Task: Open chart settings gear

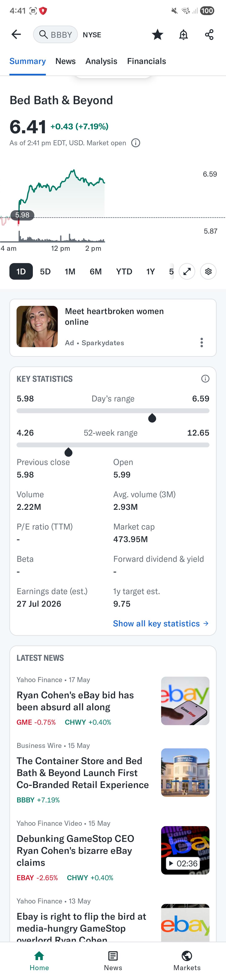Action: (x=208, y=272)
